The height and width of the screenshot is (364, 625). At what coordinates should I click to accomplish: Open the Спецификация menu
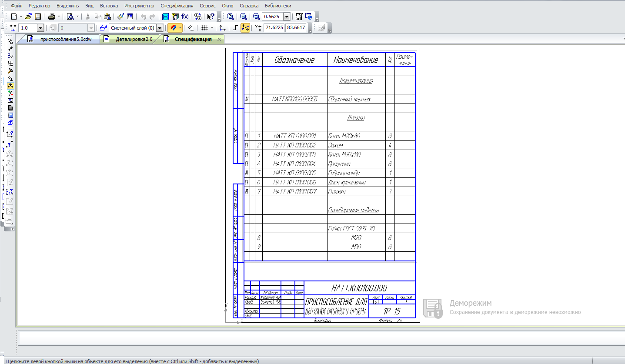(x=177, y=6)
